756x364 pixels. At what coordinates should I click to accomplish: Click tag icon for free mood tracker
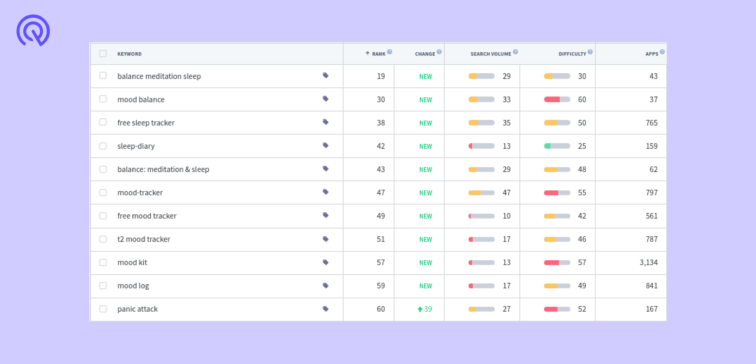[x=325, y=216]
